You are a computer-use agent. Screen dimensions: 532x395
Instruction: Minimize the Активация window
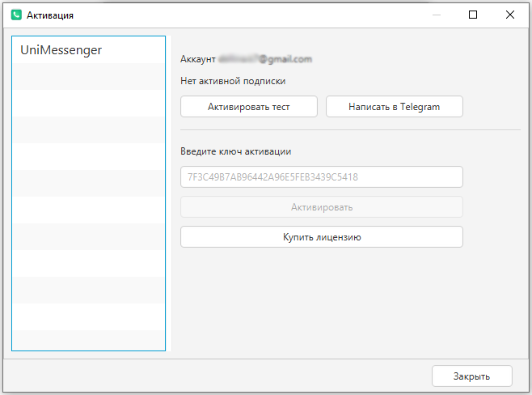(437, 15)
